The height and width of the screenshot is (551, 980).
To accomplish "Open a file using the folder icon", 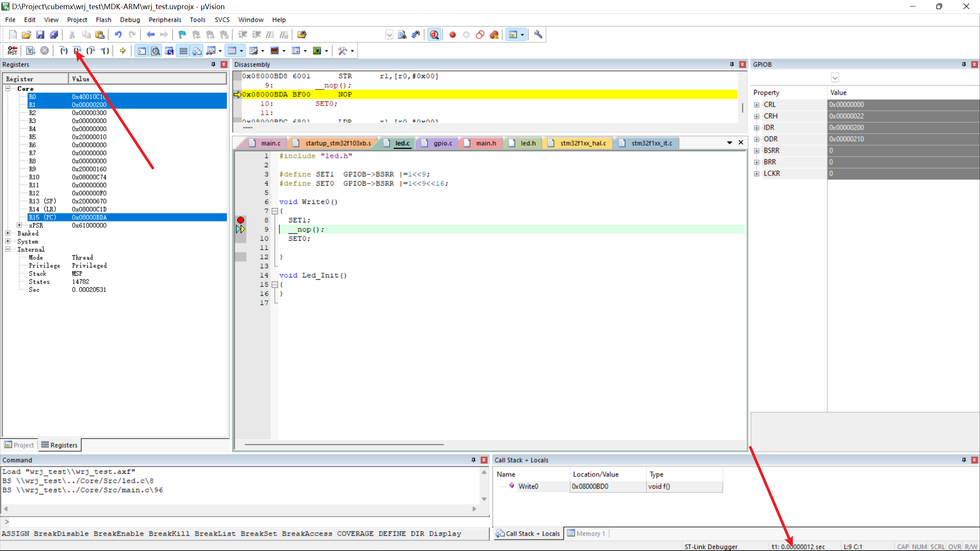I will click(26, 35).
